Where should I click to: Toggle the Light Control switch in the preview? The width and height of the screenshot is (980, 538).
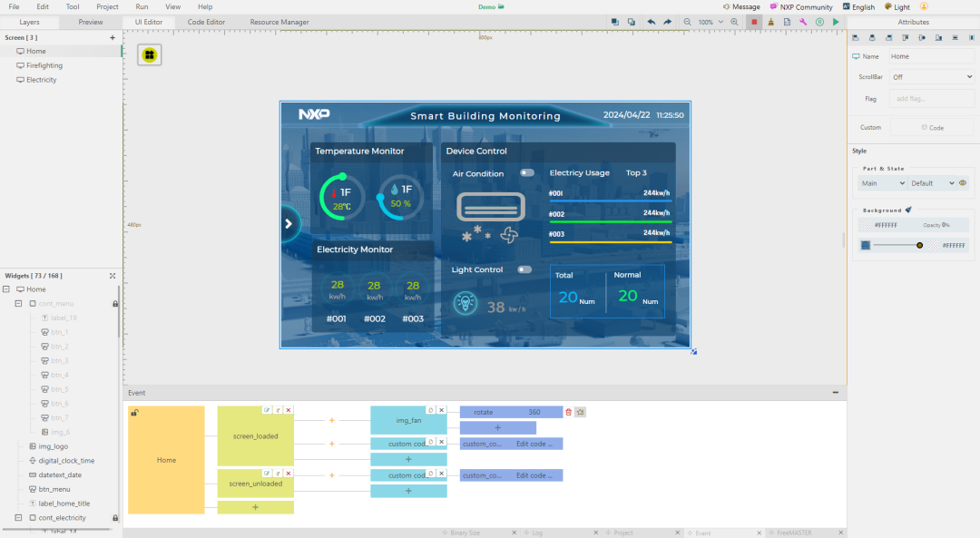coord(525,270)
